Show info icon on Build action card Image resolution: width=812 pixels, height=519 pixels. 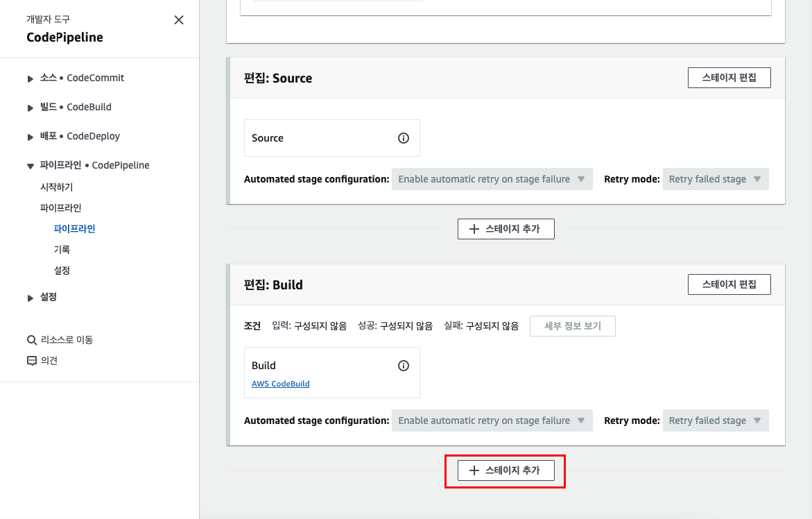click(404, 366)
